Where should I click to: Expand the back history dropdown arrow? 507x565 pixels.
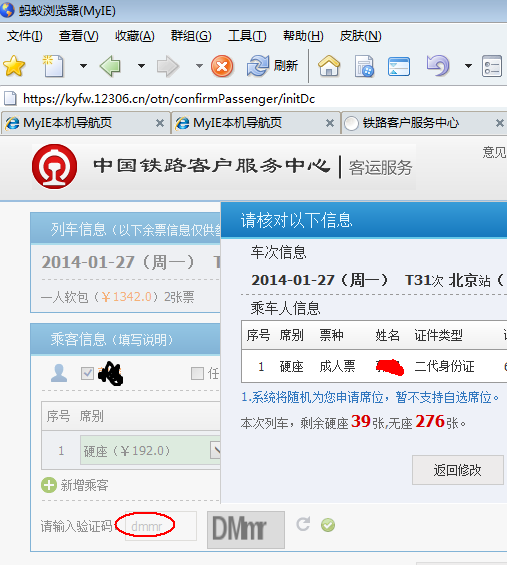point(141,66)
